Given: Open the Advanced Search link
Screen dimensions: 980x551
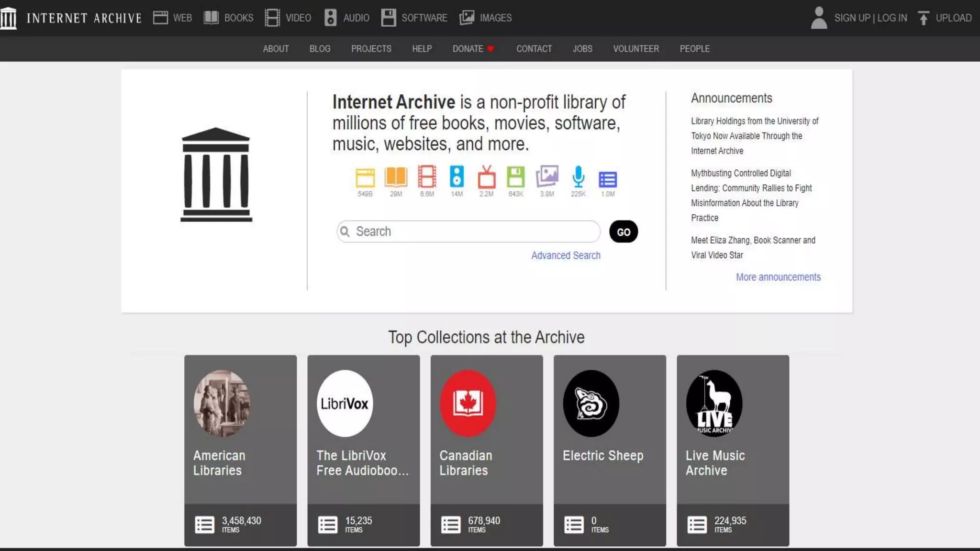Looking at the screenshot, I should point(566,255).
